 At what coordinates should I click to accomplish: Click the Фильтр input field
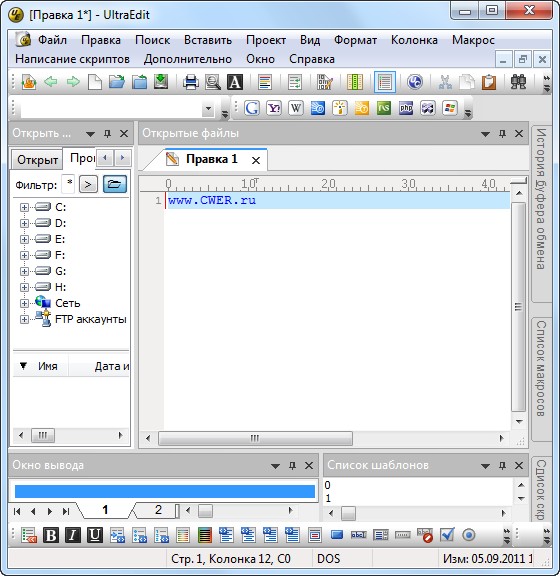(x=69, y=184)
